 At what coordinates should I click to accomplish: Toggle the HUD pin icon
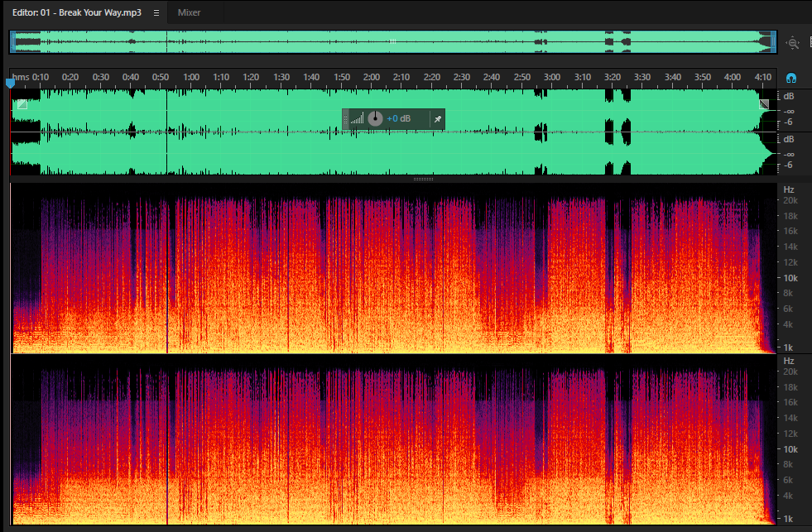pyautogui.click(x=438, y=119)
